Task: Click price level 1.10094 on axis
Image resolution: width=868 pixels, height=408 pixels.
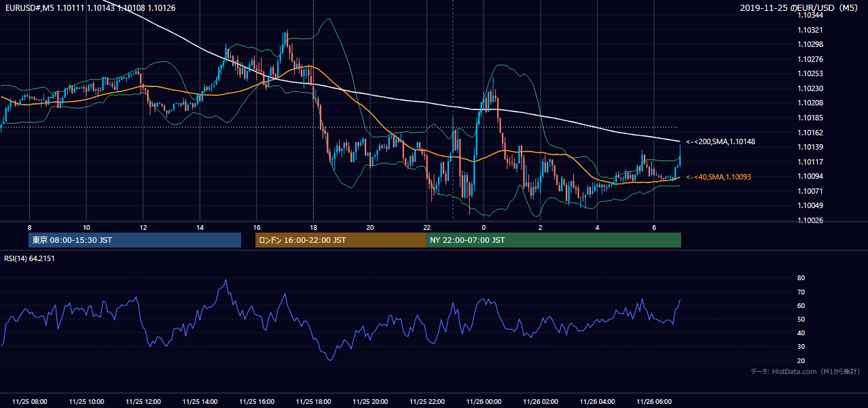Action: 809,176
